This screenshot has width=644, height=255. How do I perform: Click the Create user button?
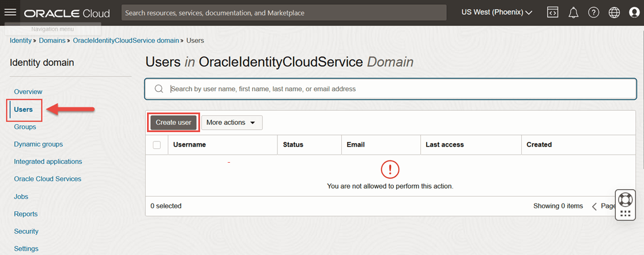coord(174,122)
